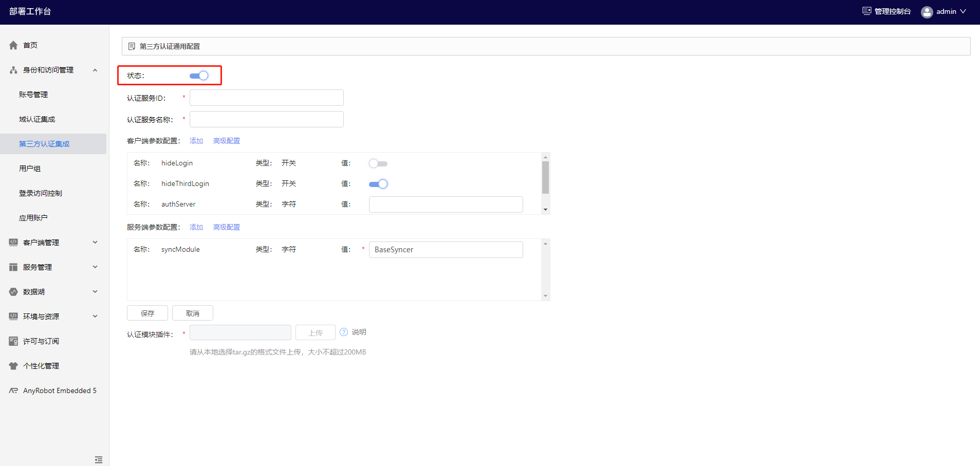980x466 pixels.
Task: Click the client parameters scrollbar down arrow
Action: 545,210
